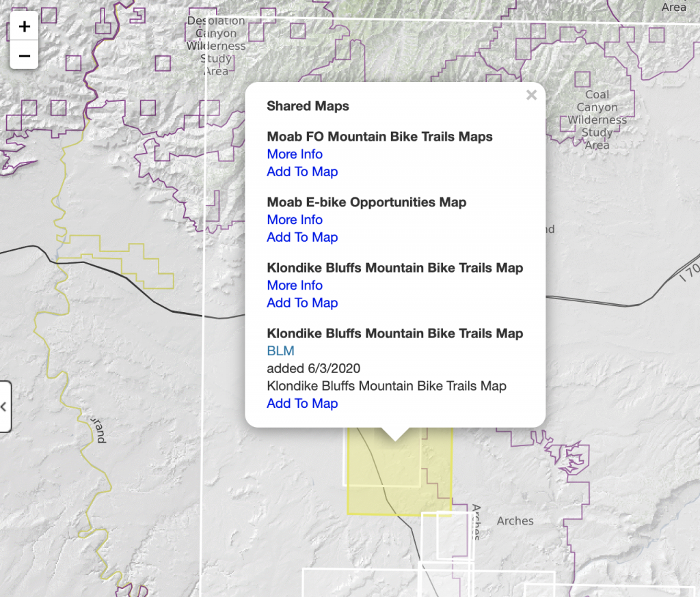This screenshot has width=700, height=597.
Task: Collapse the side panel with the left chevron
Action: click(5, 407)
